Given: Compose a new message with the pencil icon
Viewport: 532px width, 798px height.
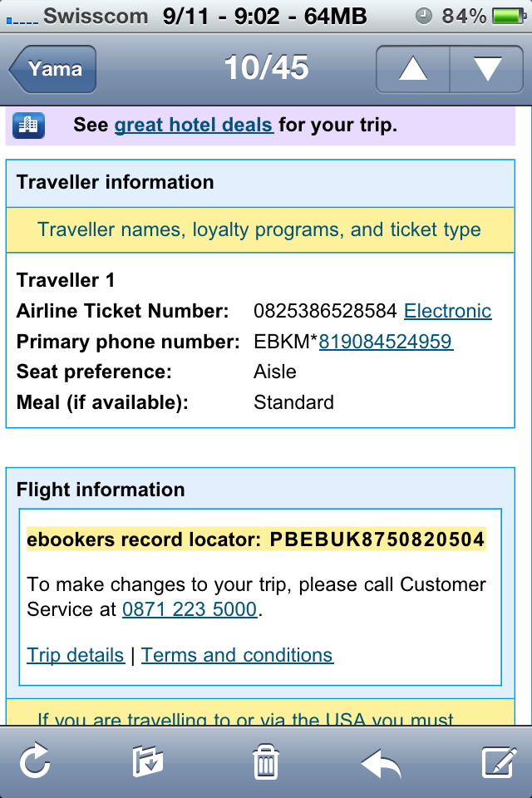Looking at the screenshot, I should 499,762.
